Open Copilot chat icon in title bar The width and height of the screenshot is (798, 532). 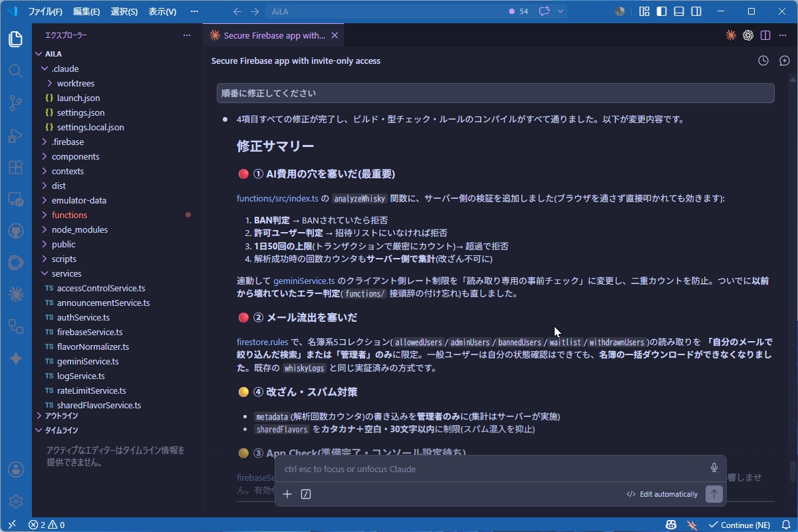click(x=545, y=11)
